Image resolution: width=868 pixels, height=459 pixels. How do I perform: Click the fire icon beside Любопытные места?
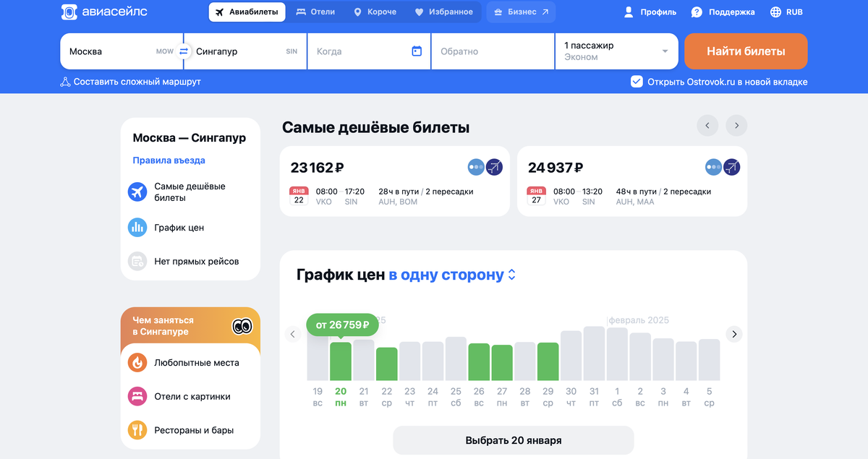[137, 363]
